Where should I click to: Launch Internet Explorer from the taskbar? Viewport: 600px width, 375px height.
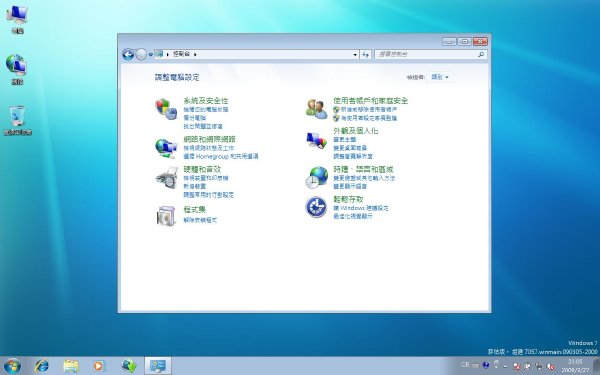42,366
